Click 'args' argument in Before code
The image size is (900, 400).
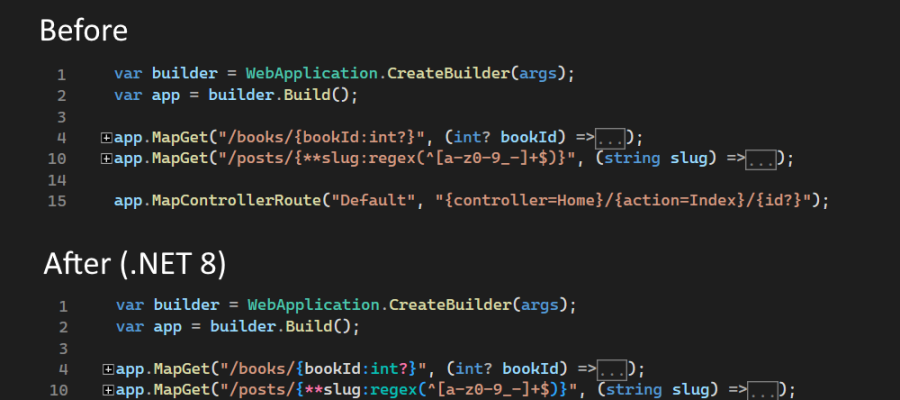point(538,75)
